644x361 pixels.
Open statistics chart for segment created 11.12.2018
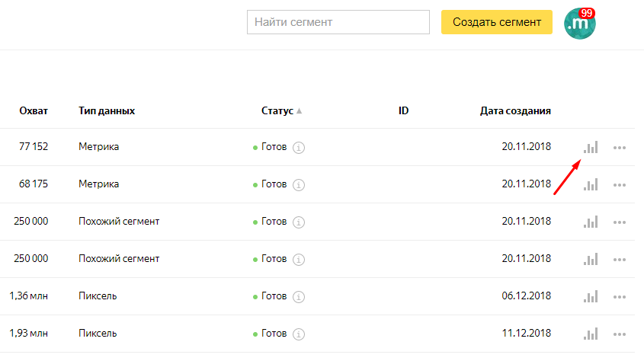point(591,334)
